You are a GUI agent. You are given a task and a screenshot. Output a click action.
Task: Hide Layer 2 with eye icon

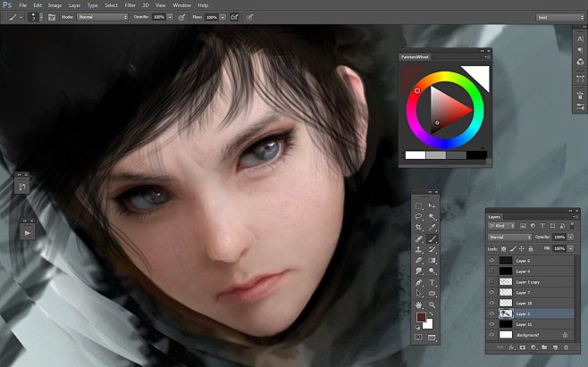[491, 313]
